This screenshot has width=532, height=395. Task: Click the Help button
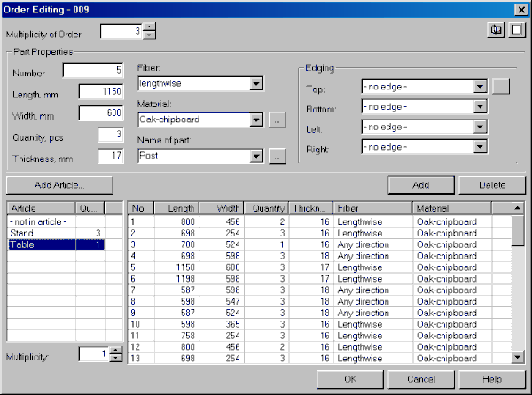click(492, 379)
